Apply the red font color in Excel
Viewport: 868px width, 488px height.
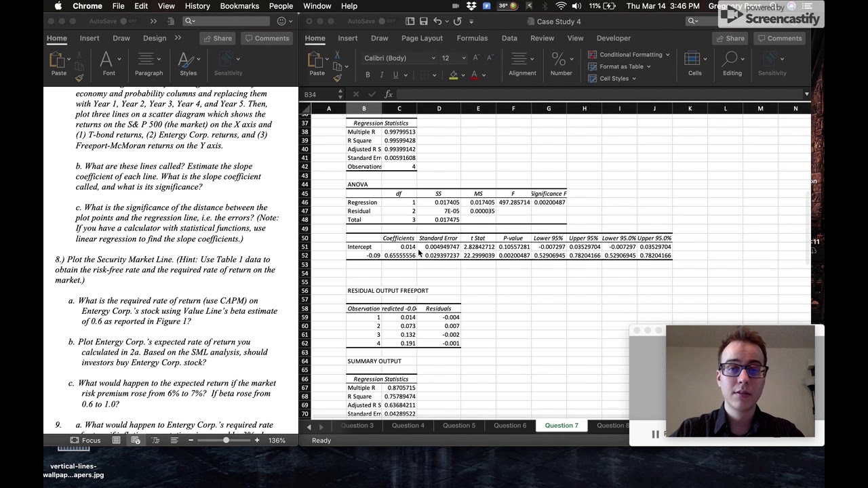474,75
